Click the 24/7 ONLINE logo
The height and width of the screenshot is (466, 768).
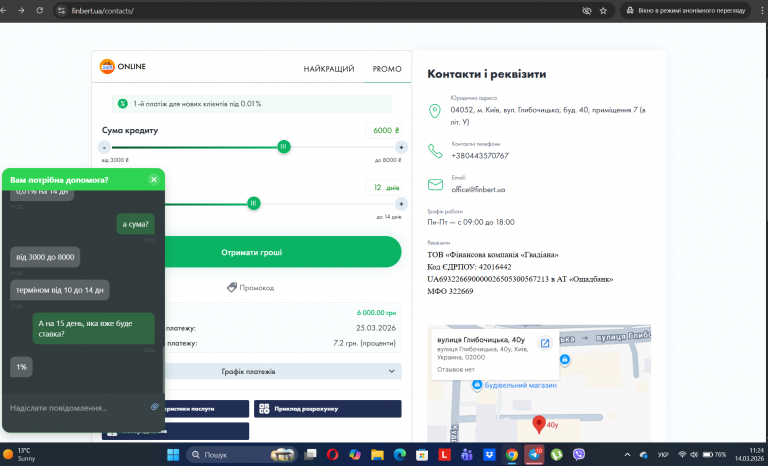pos(123,66)
